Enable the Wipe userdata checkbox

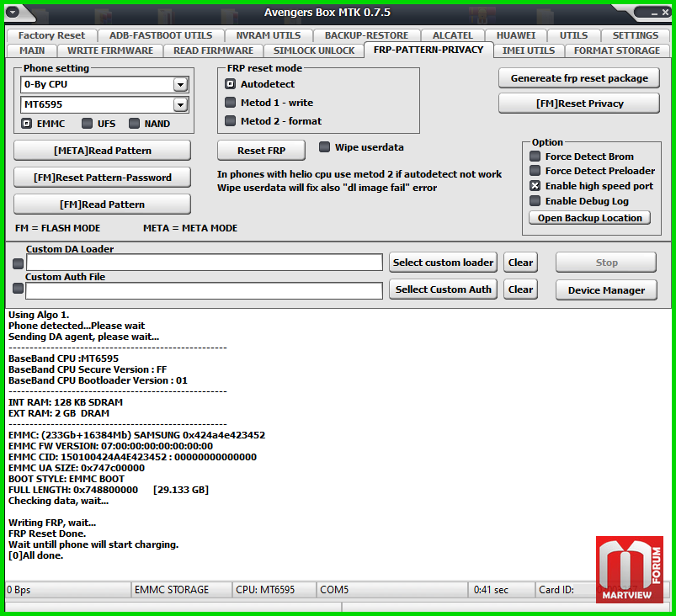(x=325, y=147)
